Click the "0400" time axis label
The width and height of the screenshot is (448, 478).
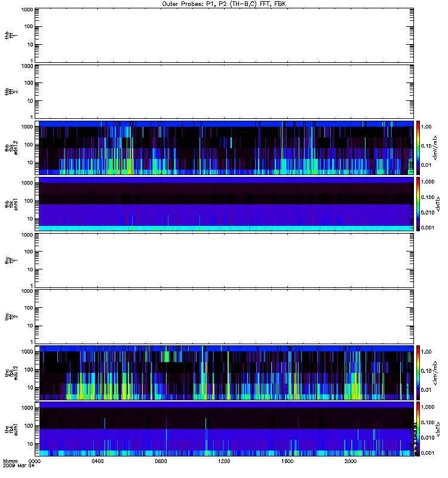point(98,461)
